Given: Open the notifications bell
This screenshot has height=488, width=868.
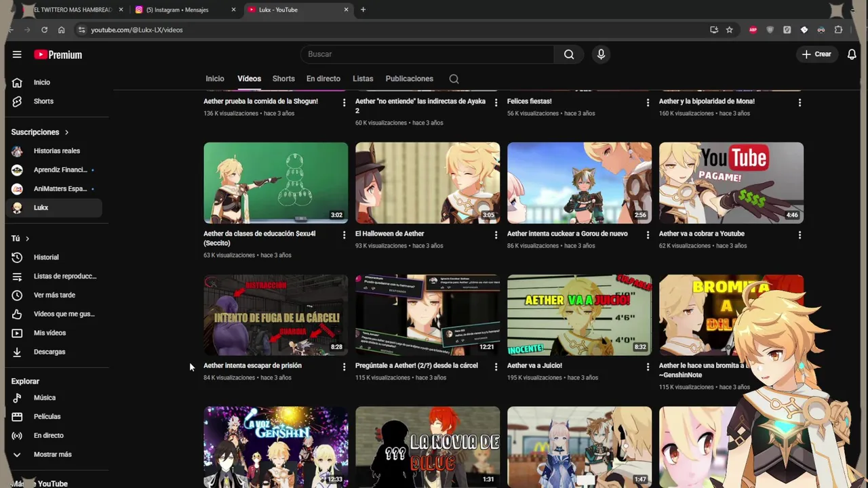Looking at the screenshot, I should pyautogui.click(x=852, y=54).
